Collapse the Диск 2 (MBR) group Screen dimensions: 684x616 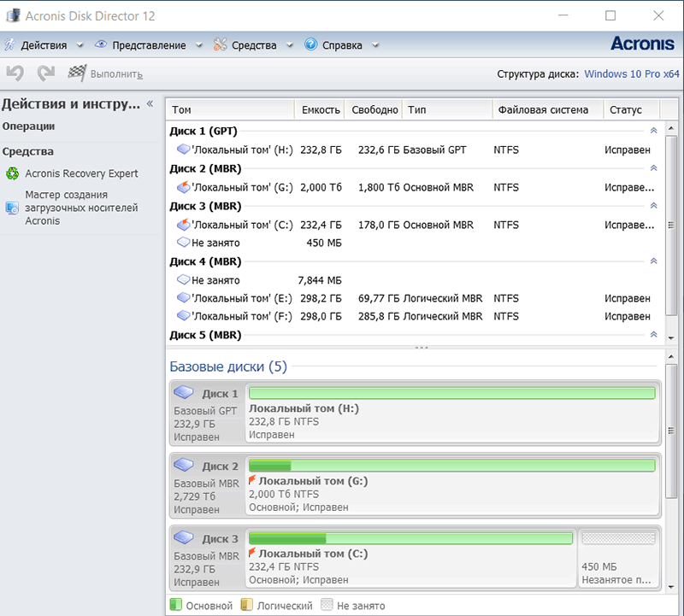click(653, 168)
